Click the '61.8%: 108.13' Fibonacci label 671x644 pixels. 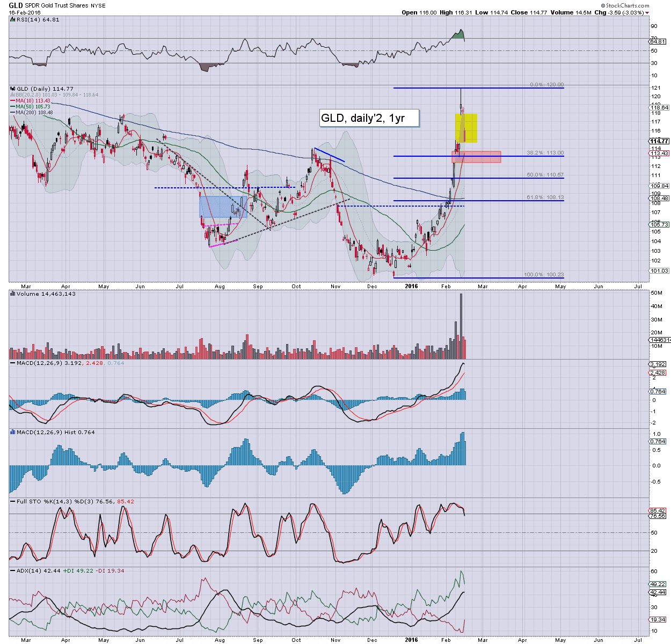(545, 197)
